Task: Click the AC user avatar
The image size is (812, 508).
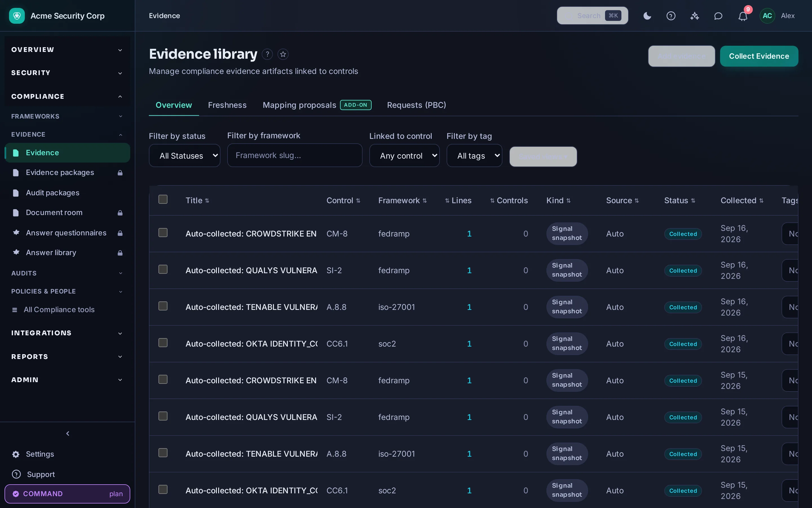Action: (767, 16)
